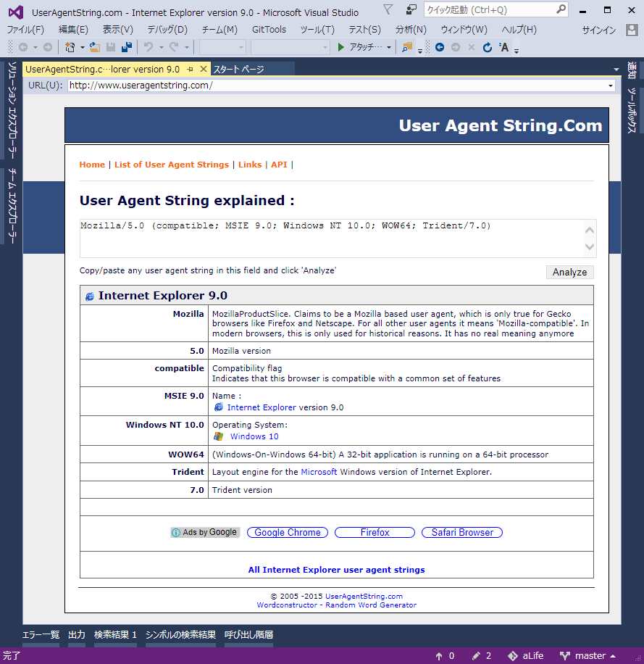Click the web browser Refresh icon

coord(488,47)
